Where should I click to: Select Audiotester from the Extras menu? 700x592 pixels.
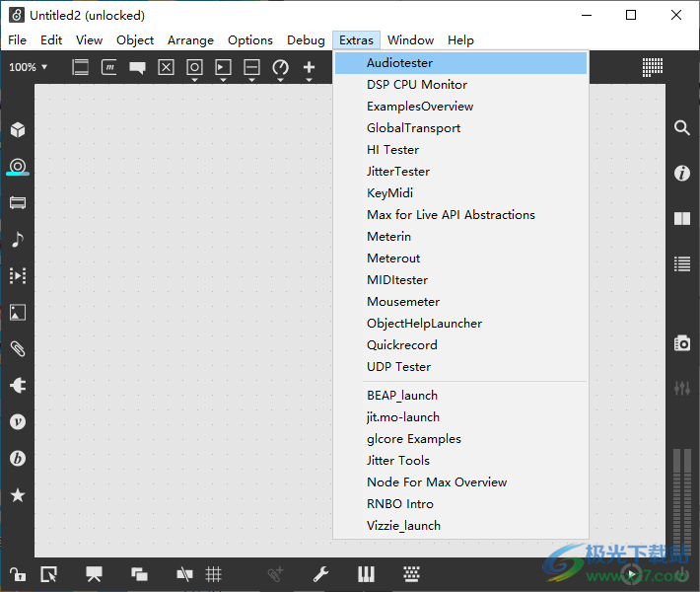coord(399,63)
